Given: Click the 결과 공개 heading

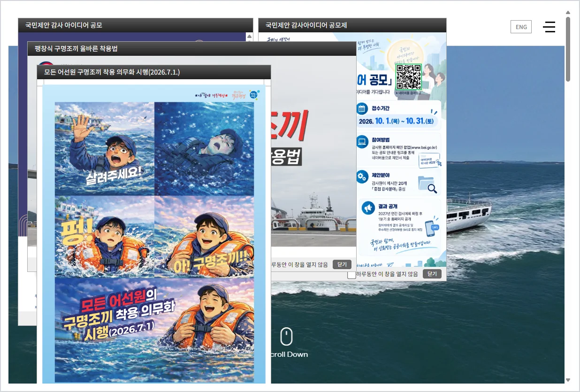Looking at the screenshot, I should [x=388, y=206].
